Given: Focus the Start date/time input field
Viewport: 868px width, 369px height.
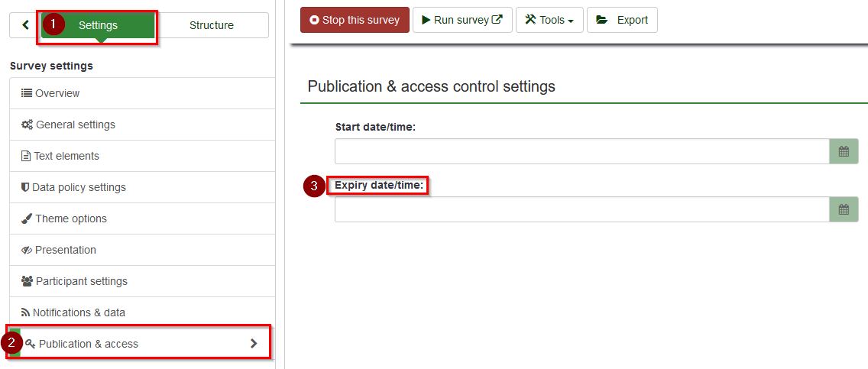Looking at the screenshot, I should [581, 151].
